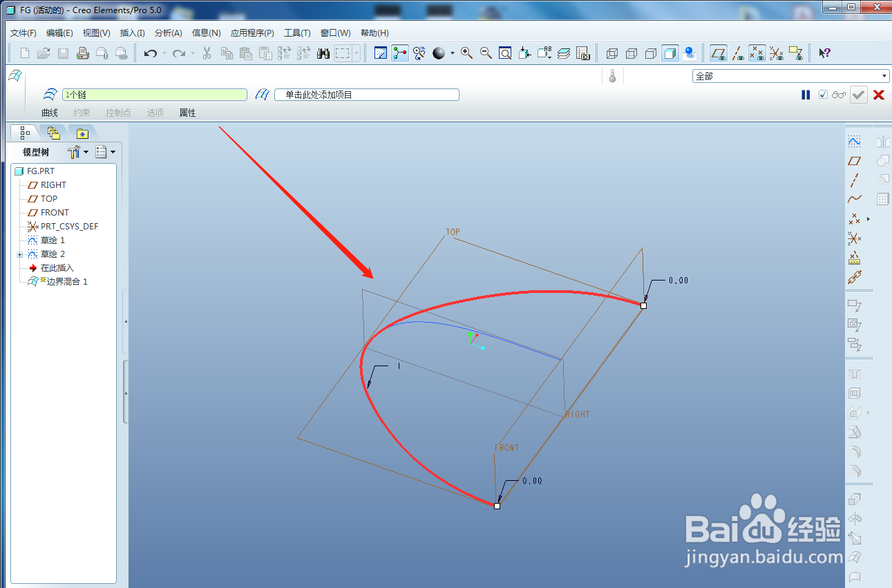
Task: Redo the last undone action
Action: coord(179,53)
